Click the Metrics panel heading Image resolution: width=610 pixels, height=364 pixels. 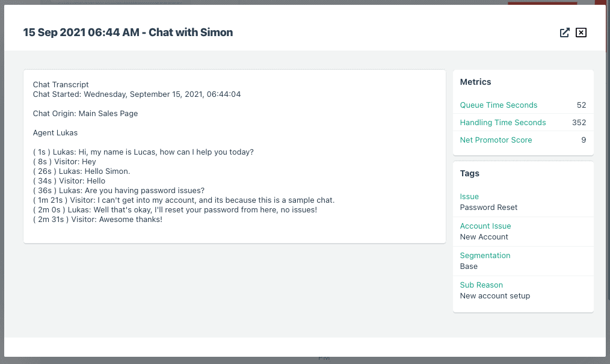(475, 82)
